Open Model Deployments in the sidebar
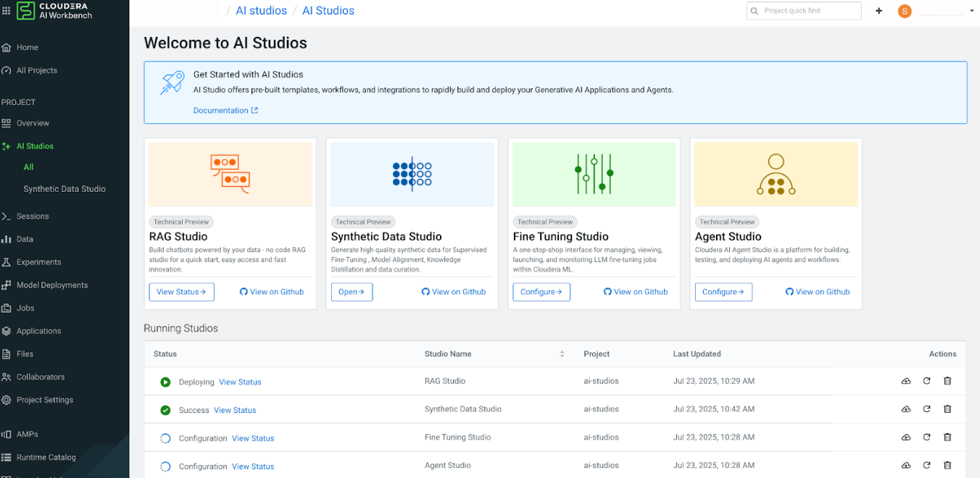The image size is (980, 478). tap(51, 285)
